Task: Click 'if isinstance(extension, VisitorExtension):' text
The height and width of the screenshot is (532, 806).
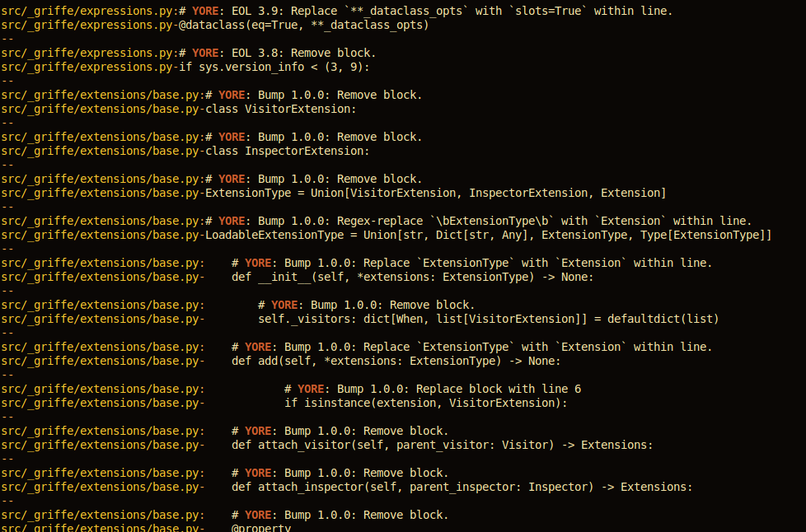Action: 426,403
